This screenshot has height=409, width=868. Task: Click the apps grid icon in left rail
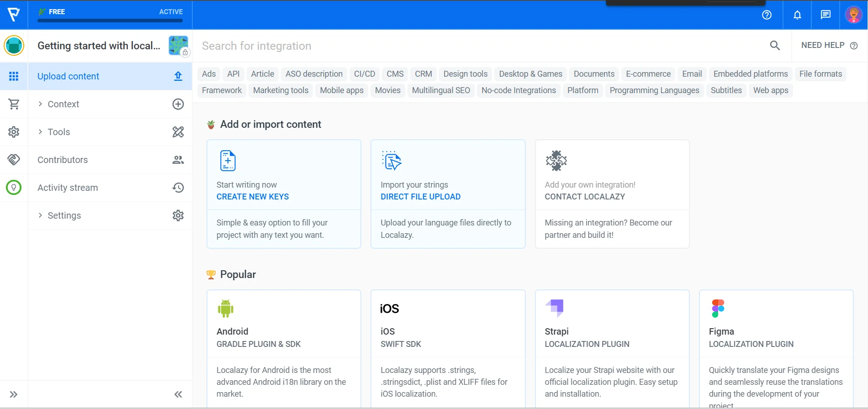pyautogui.click(x=14, y=76)
